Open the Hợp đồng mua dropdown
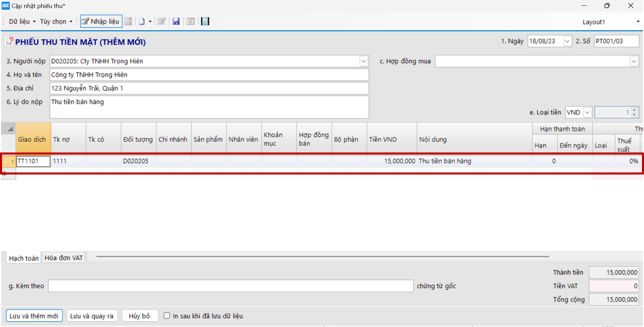644x327 pixels. coord(633,61)
